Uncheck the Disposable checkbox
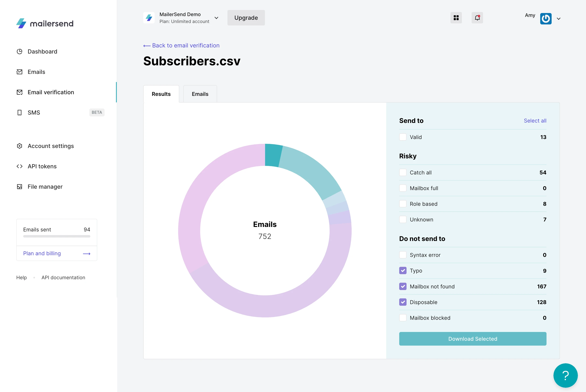The image size is (586, 392). [x=403, y=302]
